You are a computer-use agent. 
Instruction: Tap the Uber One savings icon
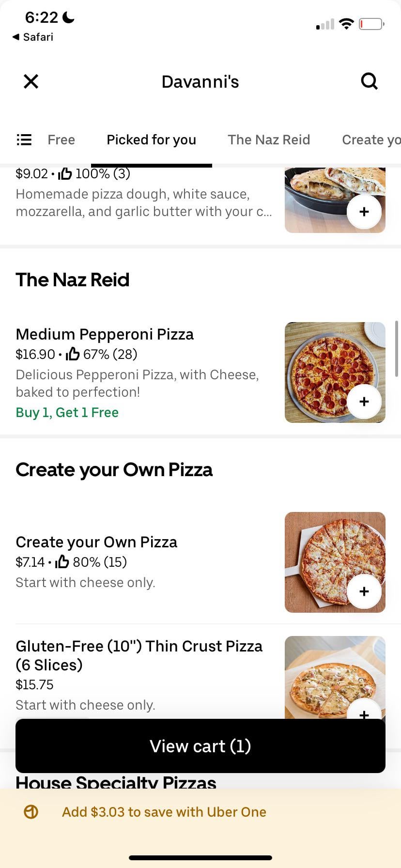[31, 812]
